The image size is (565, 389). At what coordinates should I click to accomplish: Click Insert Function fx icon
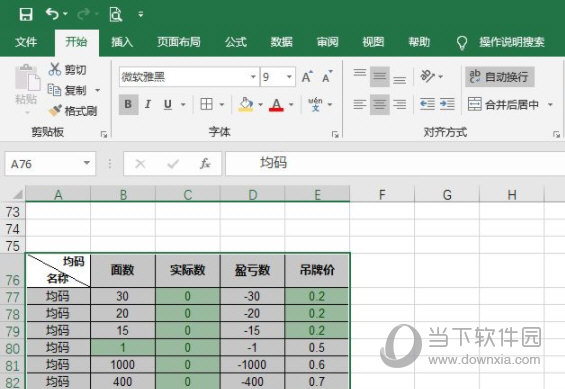[205, 164]
